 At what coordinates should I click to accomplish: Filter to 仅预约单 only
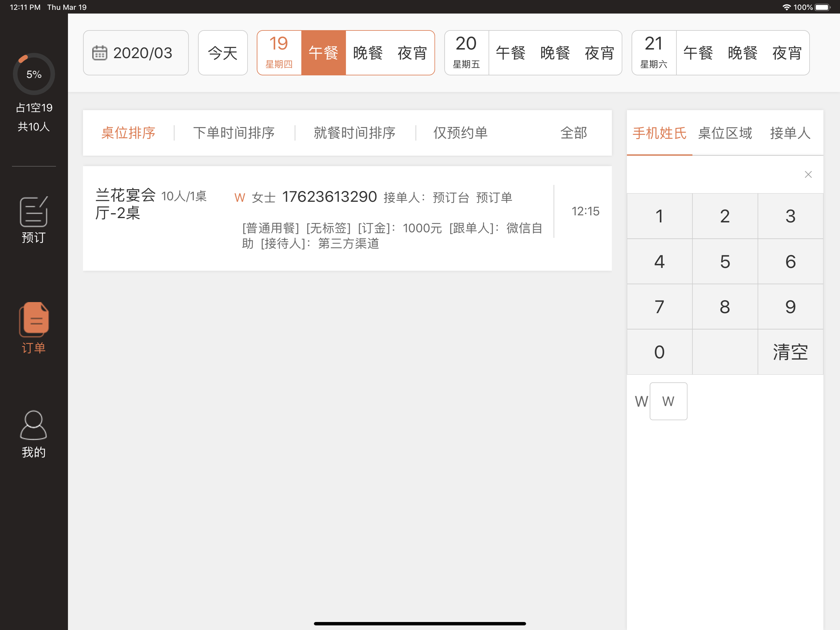coord(460,133)
